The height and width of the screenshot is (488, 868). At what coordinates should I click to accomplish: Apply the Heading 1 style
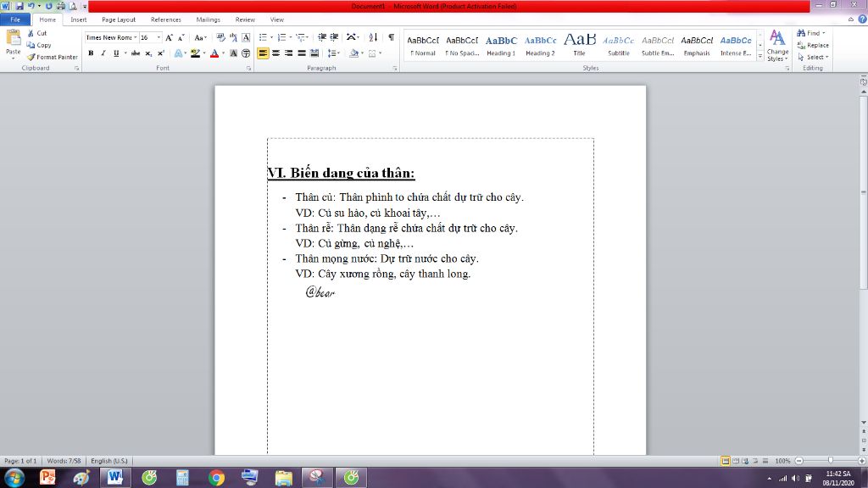tap(501, 46)
